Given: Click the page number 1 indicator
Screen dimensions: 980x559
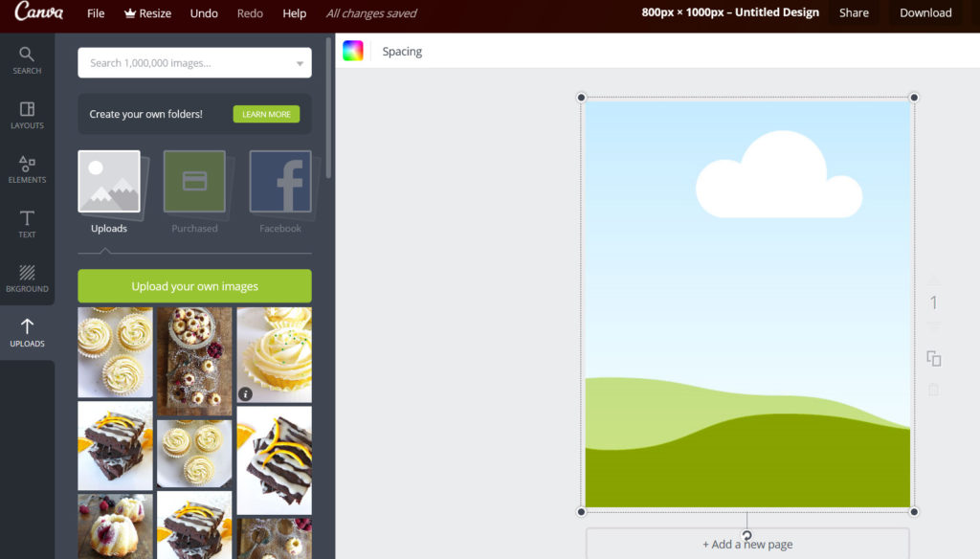Looking at the screenshot, I should (x=934, y=302).
